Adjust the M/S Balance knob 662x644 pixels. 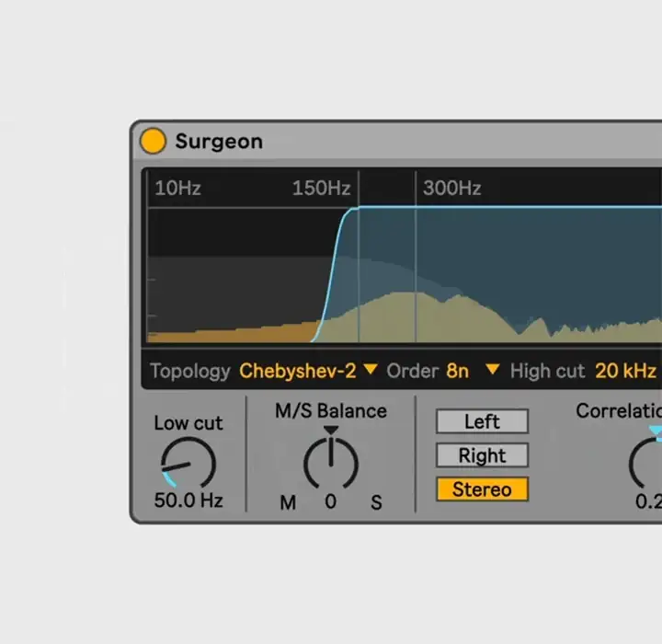[x=331, y=464]
